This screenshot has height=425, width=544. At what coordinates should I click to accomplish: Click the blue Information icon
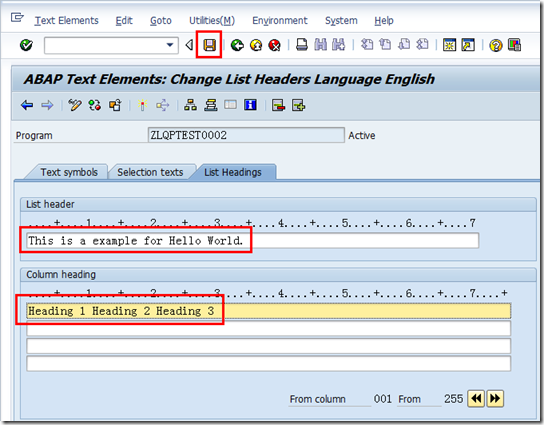(250, 105)
